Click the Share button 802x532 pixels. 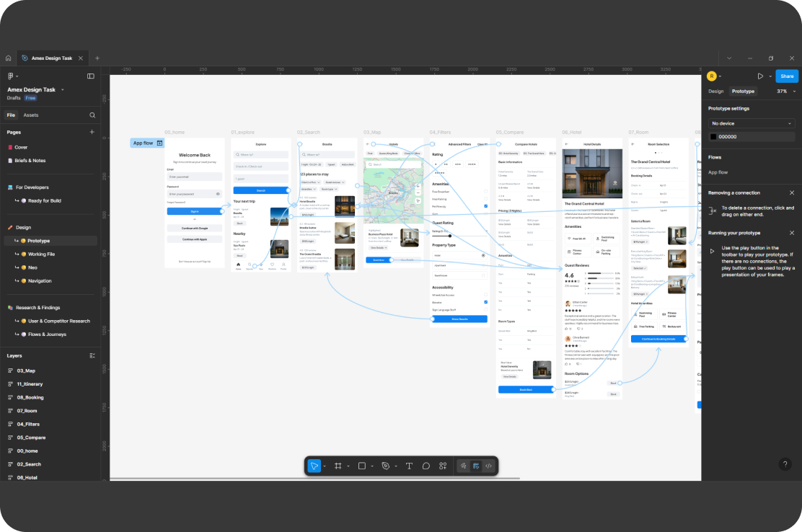click(x=787, y=76)
